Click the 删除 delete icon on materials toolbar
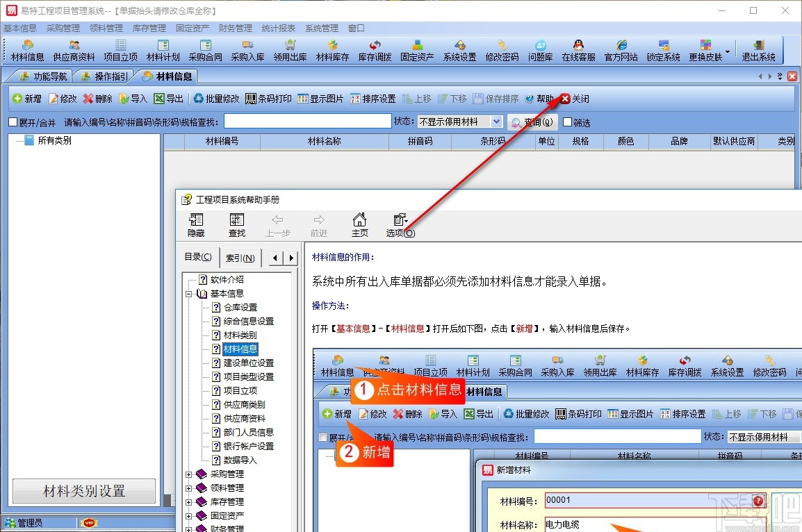Screen dimensions: 802x532 pos(97,98)
